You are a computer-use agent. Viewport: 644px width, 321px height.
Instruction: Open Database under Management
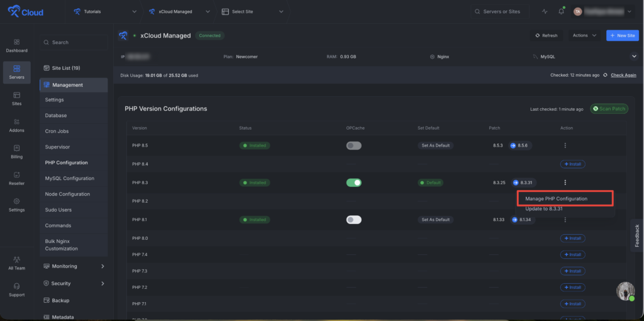pyautogui.click(x=56, y=115)
